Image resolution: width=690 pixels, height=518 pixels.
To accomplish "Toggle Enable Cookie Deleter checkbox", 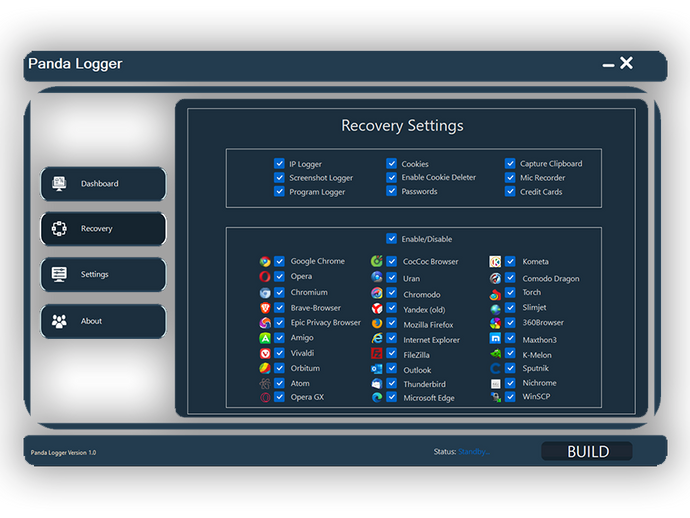I will click(391, 177).
